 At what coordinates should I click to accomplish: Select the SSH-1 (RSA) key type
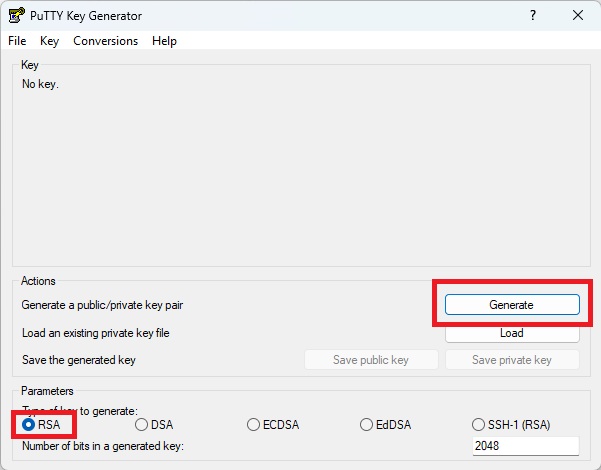pos(511,425)
